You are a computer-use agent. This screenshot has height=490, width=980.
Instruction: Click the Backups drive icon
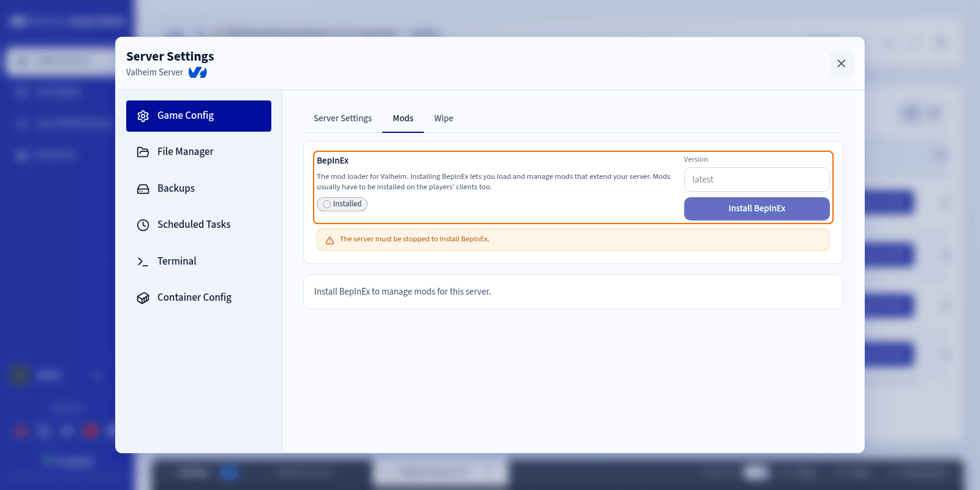[x=143, y=189]
